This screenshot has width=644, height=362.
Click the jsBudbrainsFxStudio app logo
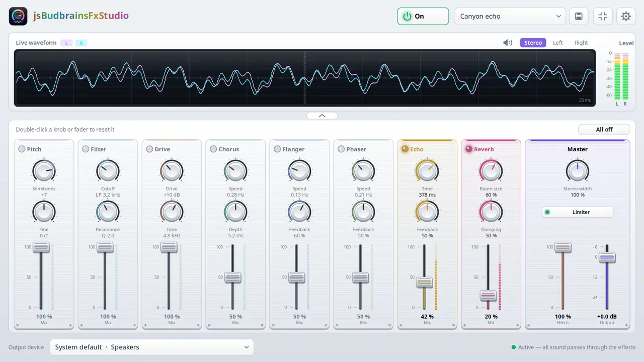click(18, 16)
